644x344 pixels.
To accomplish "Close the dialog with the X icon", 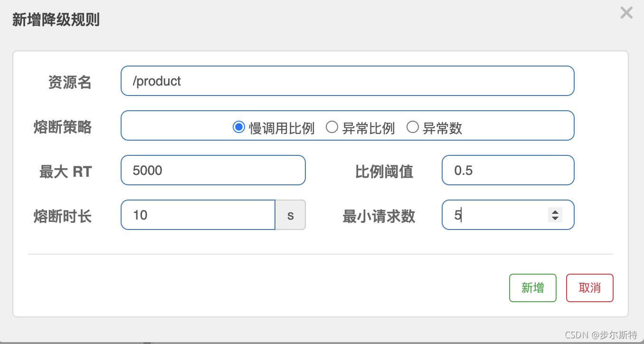I will coord(626,13).
